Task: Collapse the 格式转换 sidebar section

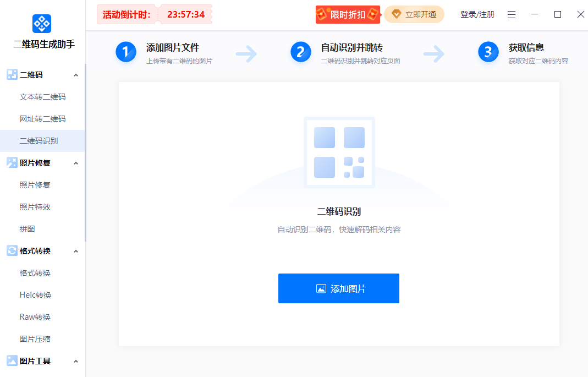Action: tap(76, 250)
